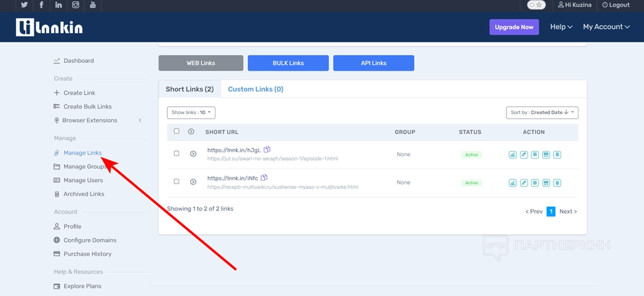Image resolution: width=644 pixels, height=296 pixels.
Task: Archive the lnnk.in/hJgL link
Action: click(546, 154)
